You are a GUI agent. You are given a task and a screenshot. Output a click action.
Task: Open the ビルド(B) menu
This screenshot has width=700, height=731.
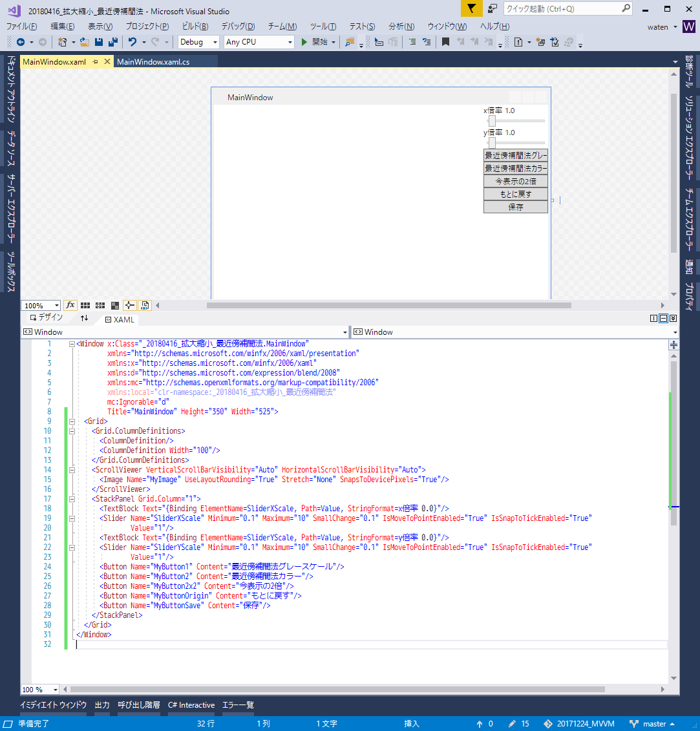(195, 26)
